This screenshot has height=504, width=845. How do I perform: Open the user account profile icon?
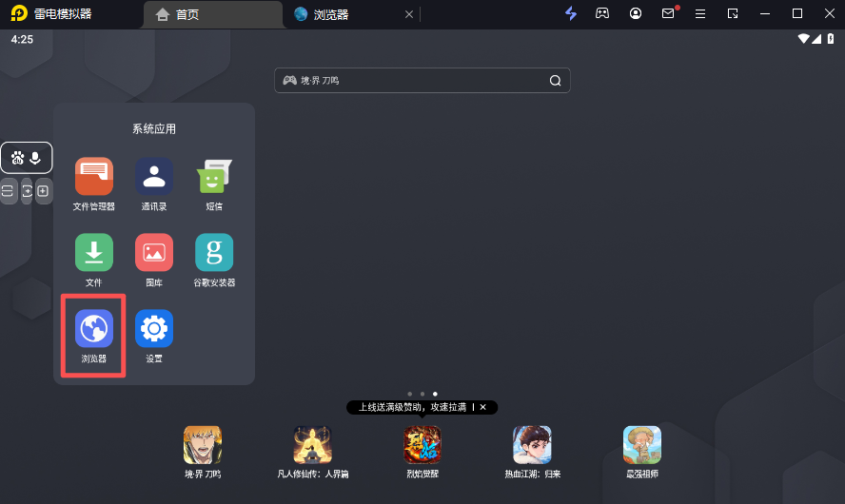(x=636, y=13)
